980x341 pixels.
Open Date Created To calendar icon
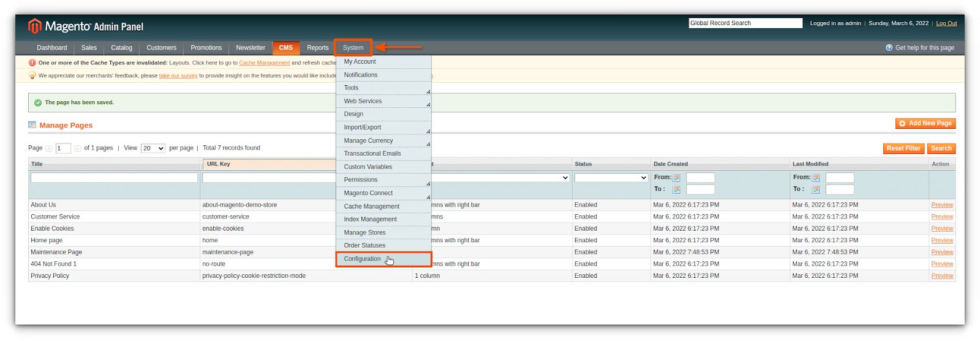[x=677, y=190]
